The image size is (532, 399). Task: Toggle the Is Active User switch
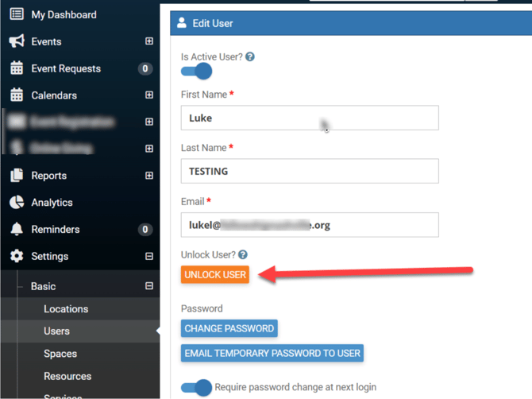pyautogui.click(x=197, y=72)
